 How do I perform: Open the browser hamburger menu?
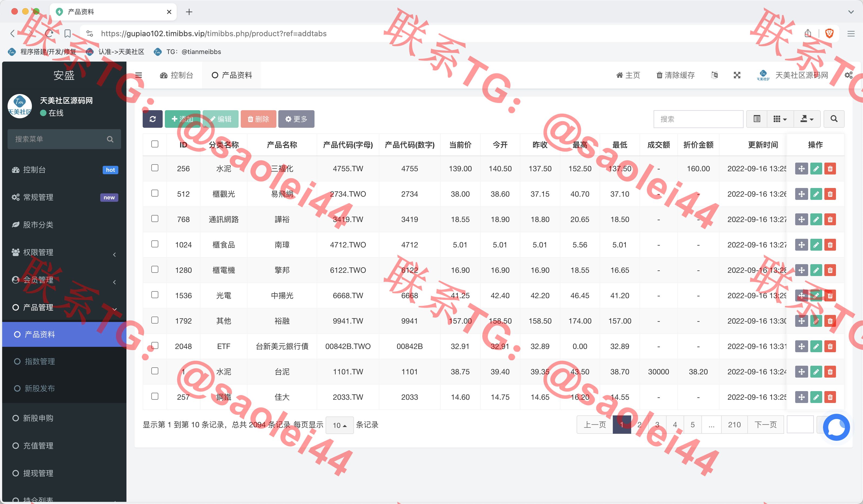[x=851, y=33]
